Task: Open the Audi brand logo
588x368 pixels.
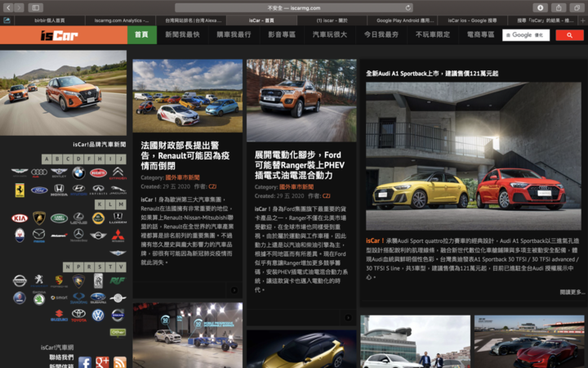Action: (x=39, y=173)
